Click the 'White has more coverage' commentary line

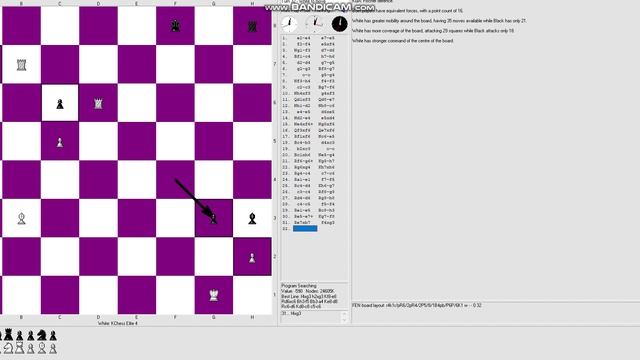433,31
